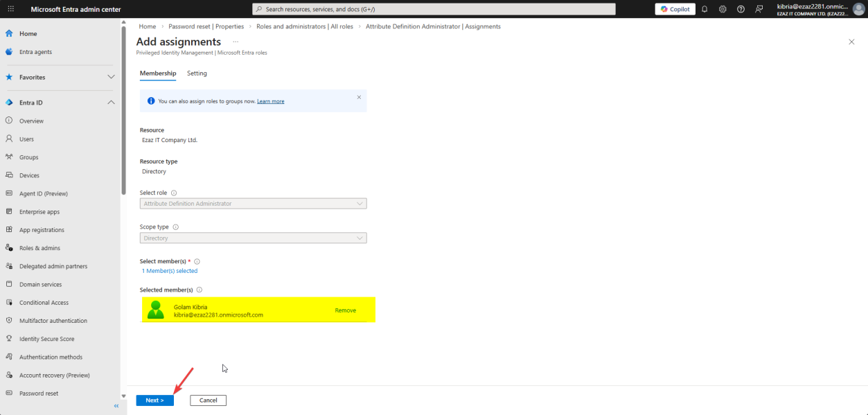868x415 pixels.
Task: Open the App registrations icon
Action: click(x=9, y=230)
